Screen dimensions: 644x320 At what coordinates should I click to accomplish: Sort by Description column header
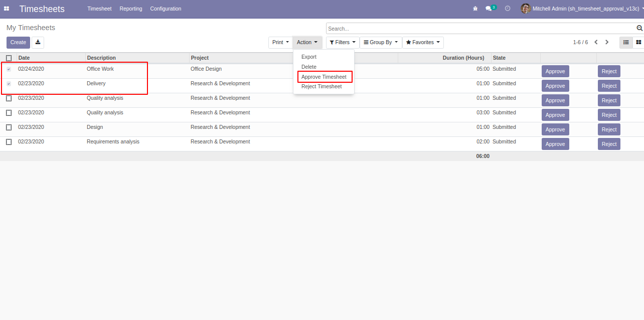click(x=137, y=58)
